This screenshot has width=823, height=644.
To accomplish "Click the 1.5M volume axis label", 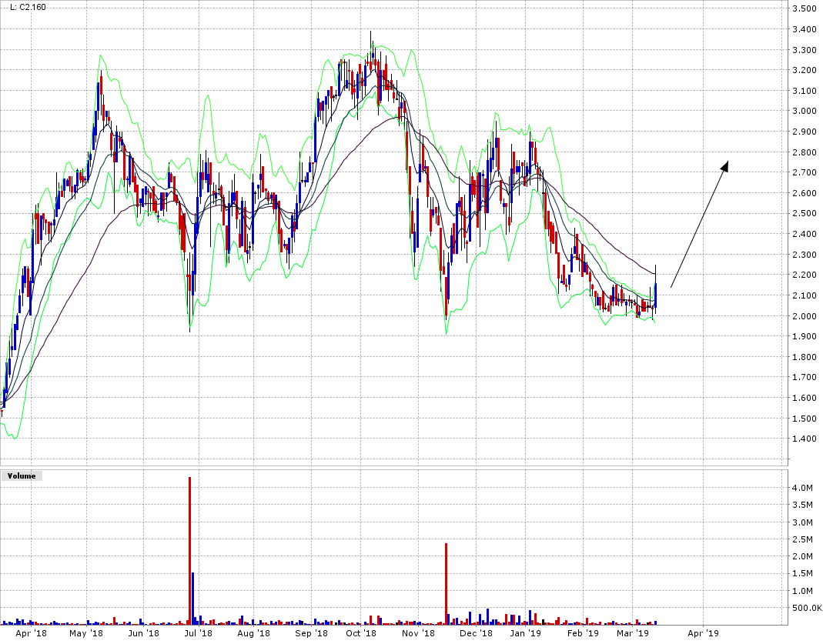I will [x=802, y=574].
